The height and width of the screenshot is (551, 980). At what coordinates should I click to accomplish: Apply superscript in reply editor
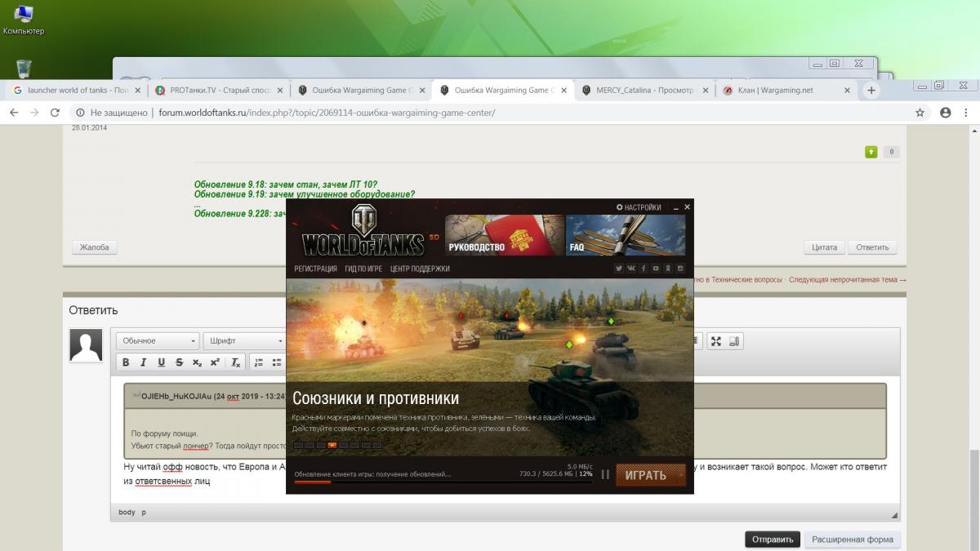click(215, 362)
